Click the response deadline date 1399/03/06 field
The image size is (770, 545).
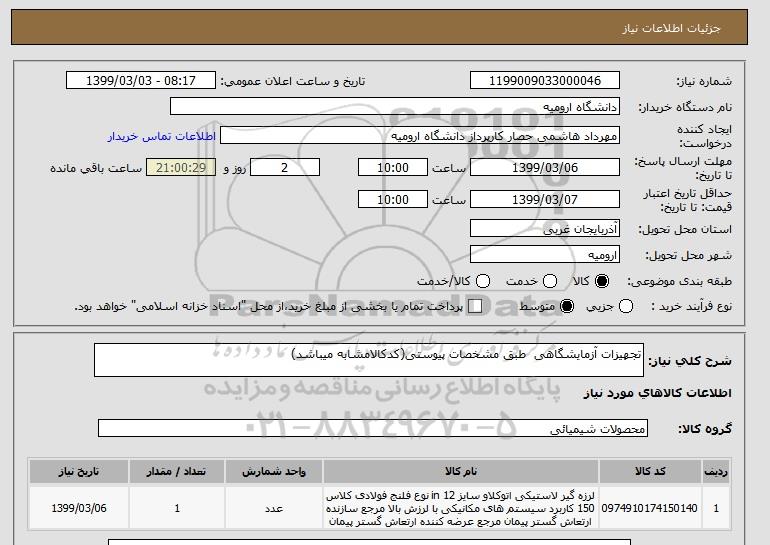pyautogui.click(x=545, y=167)
